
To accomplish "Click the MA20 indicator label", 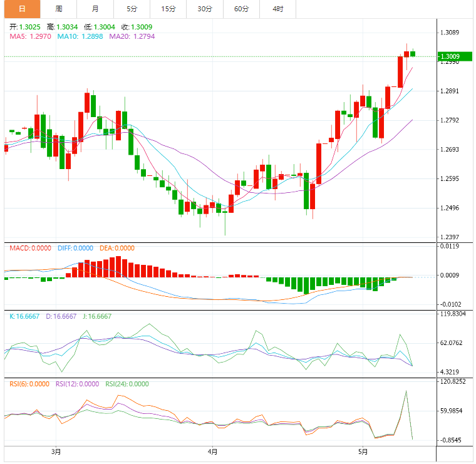I will tap(132, 37).
